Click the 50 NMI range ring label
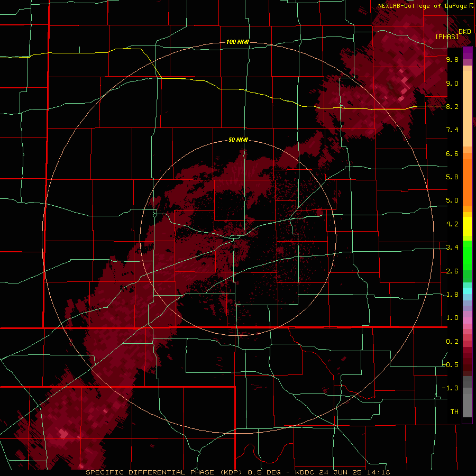The height and width of the screenshot is (476, 476). (238, 140)
